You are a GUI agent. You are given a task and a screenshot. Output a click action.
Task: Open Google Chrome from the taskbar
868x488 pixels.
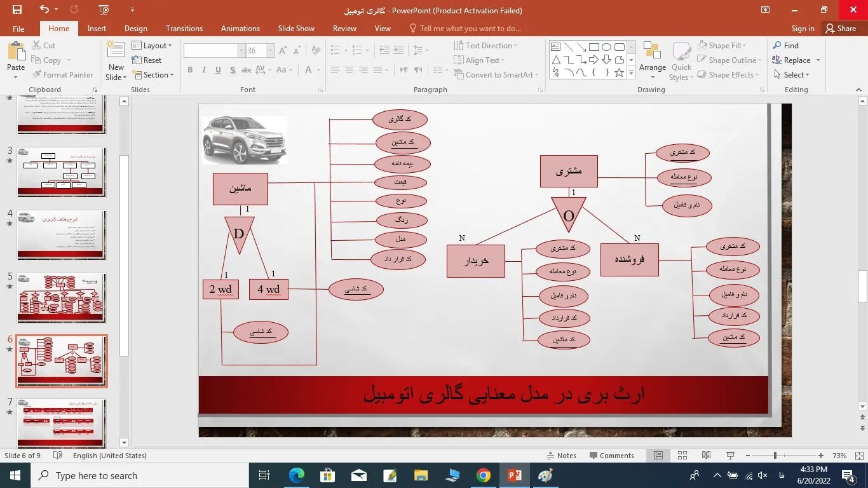(484, 475)
